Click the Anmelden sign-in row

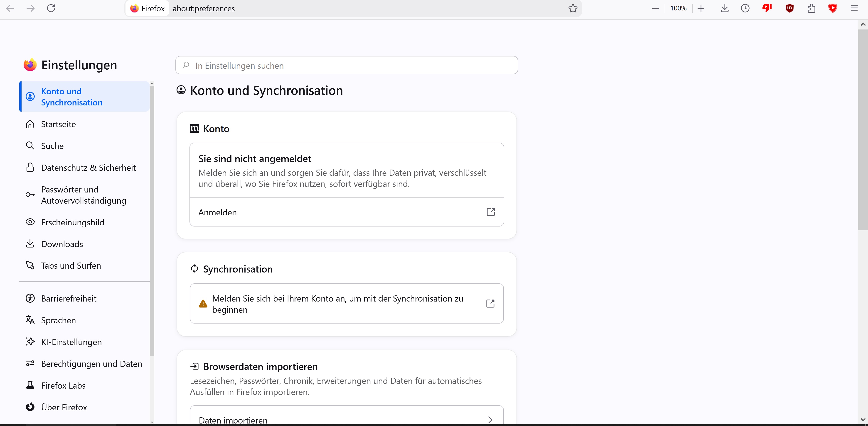(x=347, y=212)
